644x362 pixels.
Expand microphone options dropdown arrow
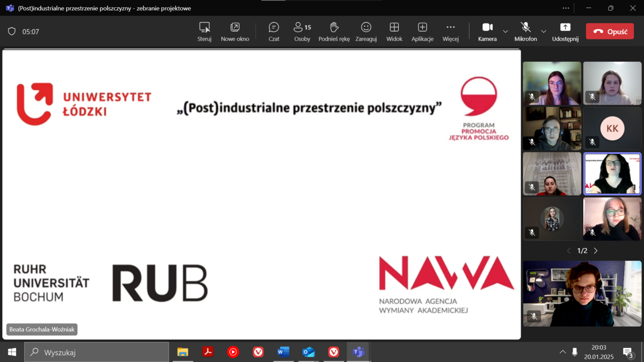[x=544, y=32]
